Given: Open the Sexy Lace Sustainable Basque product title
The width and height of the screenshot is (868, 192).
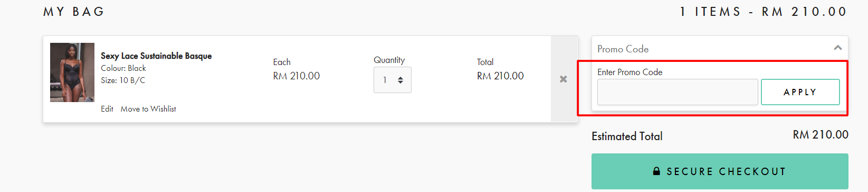Looking at the screenshot, I should tap(156, 56).
